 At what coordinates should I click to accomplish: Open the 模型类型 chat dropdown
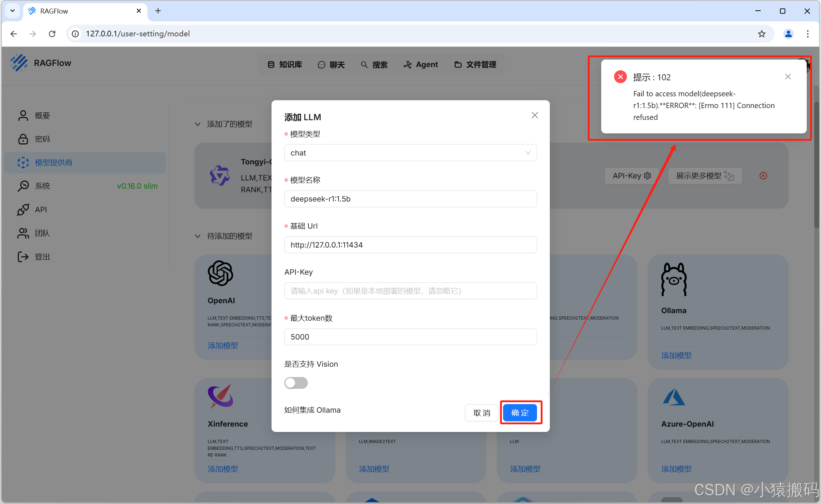click(x=410, y=153)
